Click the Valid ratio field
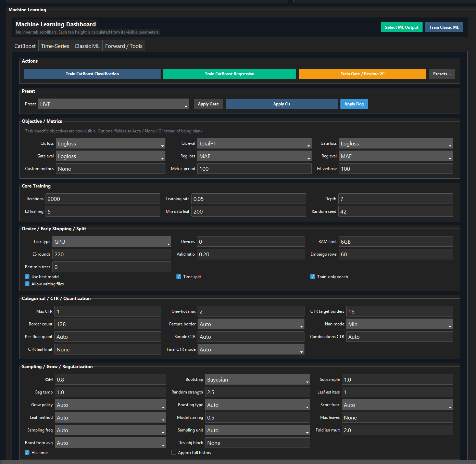Image resolution: width=476 pixels, height=464 pixels. 251,254
